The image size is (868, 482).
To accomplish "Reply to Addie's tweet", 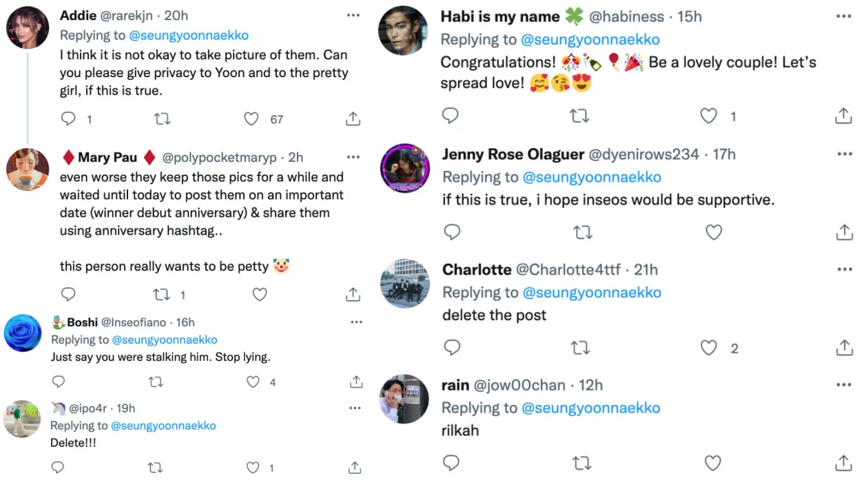I will click(68, 119).
